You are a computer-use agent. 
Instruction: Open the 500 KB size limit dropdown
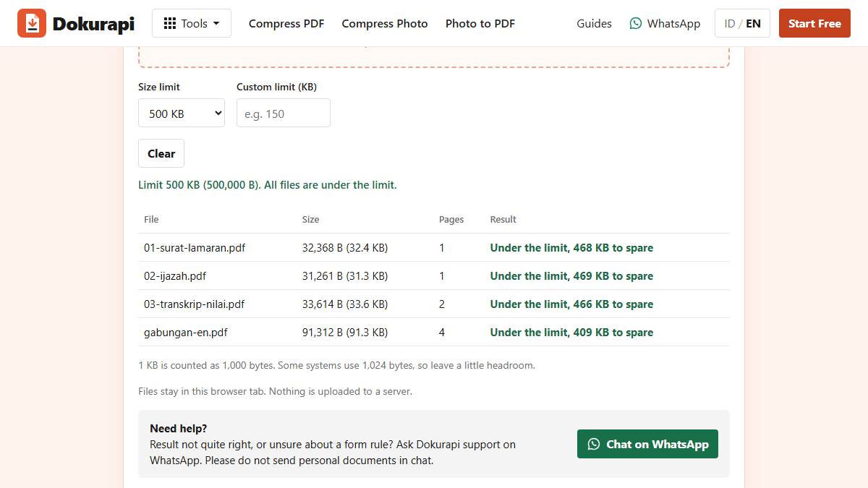[x=182, y=113]
